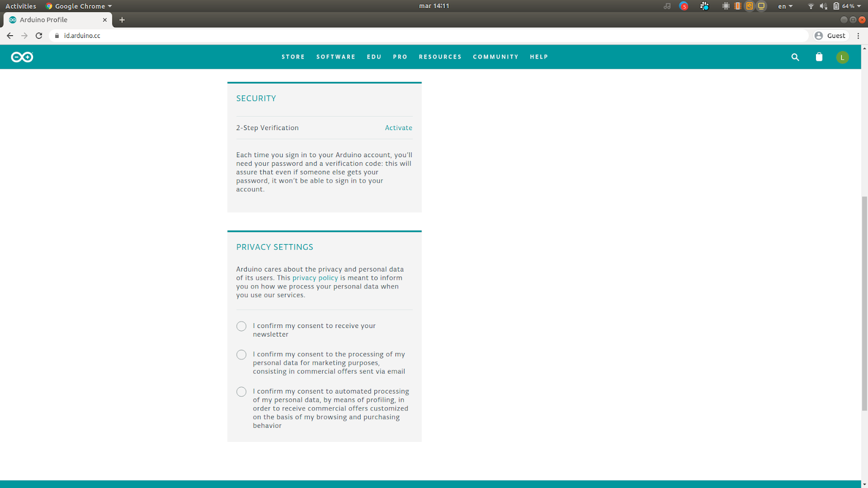Screen dimensions: 868x488
Task: Open the HELP menu item
Action: pos(539,57)
